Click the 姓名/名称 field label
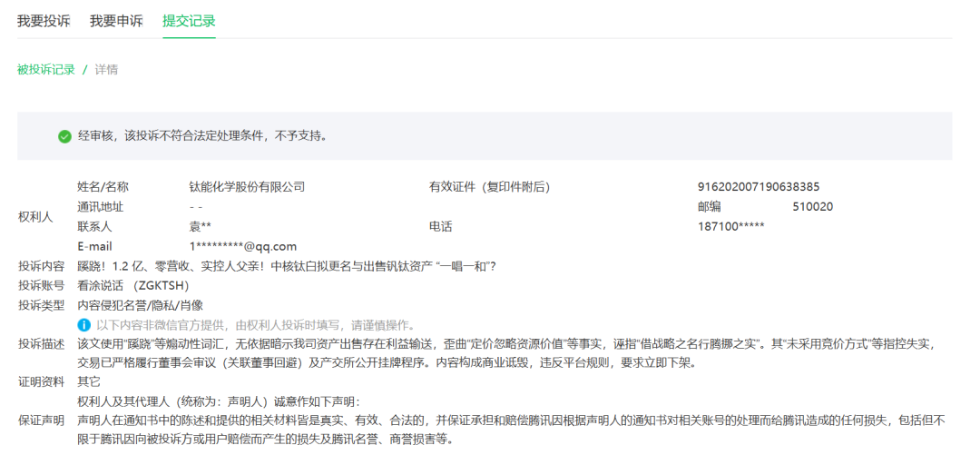This screenshot has height=455, width=980. point(103,186)
